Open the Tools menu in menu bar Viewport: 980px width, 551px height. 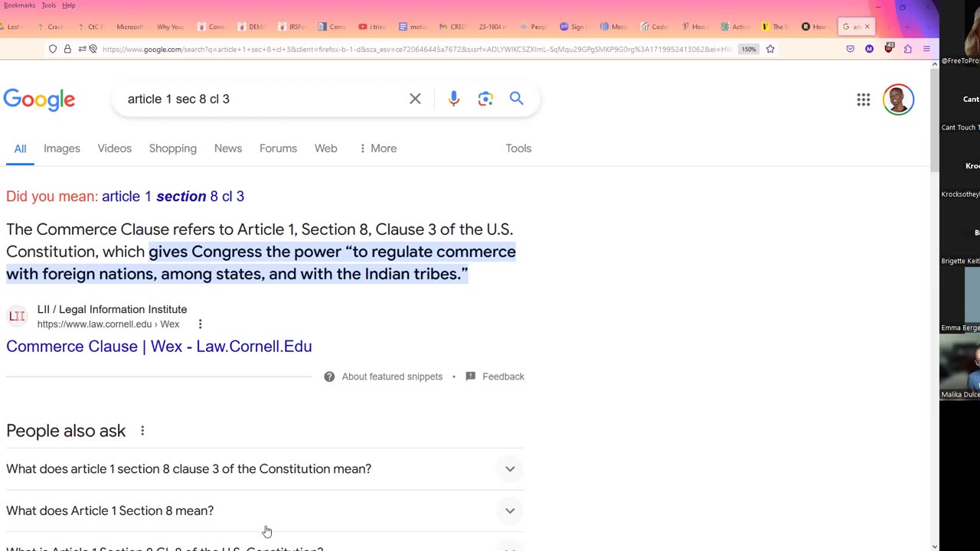coord(48,5)
